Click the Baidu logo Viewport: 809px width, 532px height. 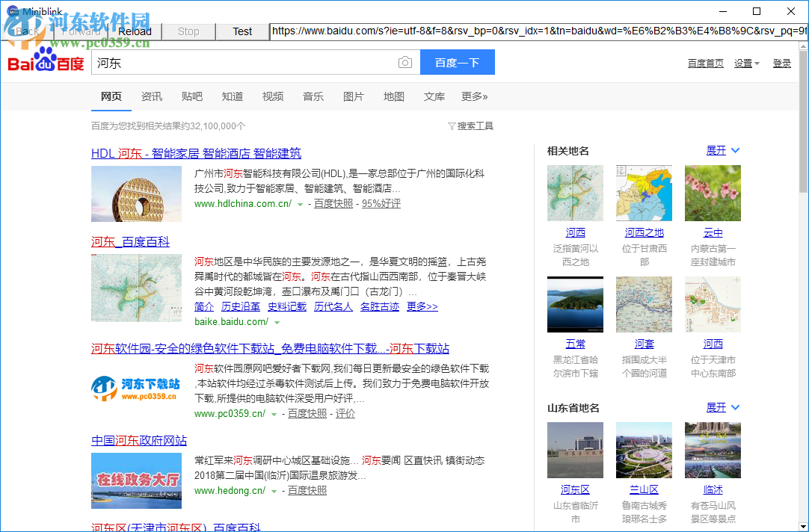pos(46,61)
